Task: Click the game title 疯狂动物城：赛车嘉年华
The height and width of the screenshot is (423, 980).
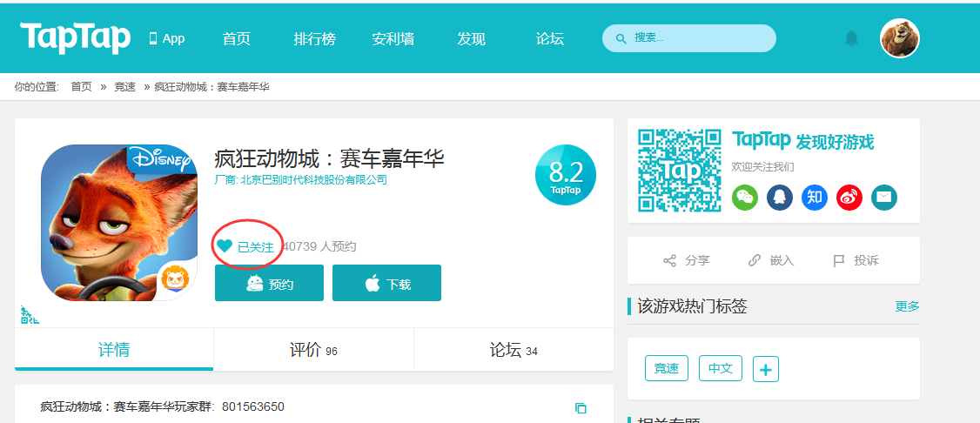Action: tap(329, 158)
